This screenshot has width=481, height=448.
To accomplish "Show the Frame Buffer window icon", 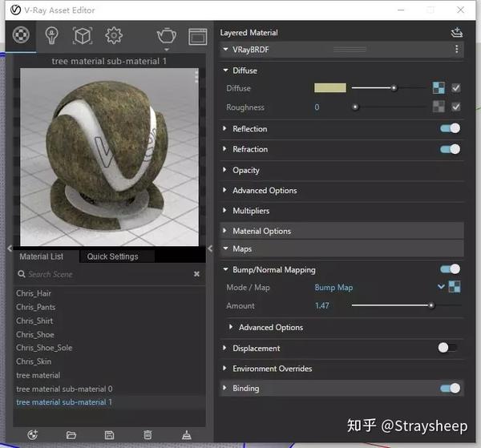I will click(x=197, y=37).
